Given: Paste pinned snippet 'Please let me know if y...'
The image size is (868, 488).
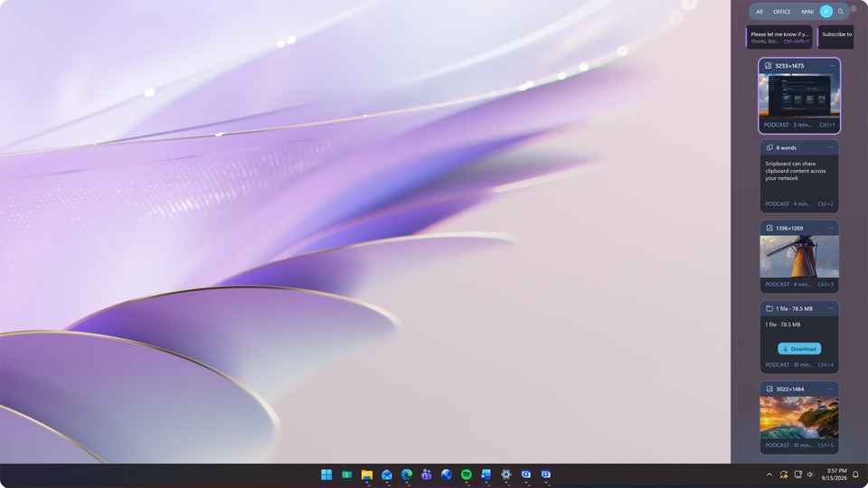Looking at the screenshot, I should tap(779, 37).
